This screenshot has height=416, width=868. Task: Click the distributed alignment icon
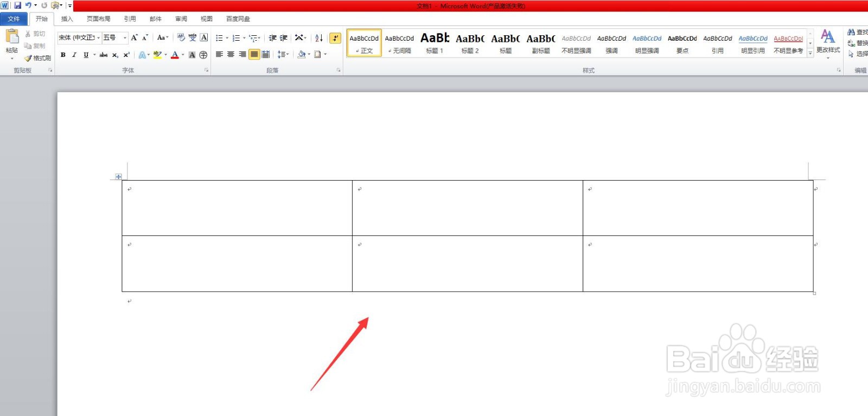pyautogui.click(x=265, y=54)
